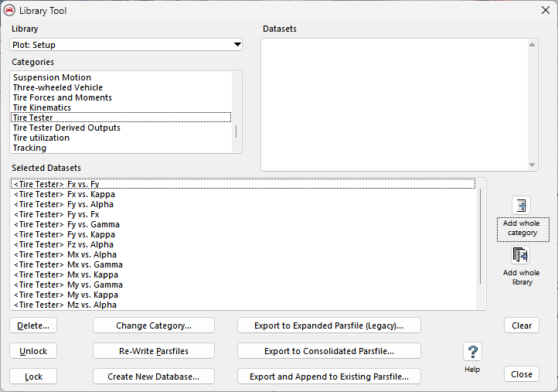The image size is (558, 392).
Task: Click the Change Category... button
Action: click(154, 326)
